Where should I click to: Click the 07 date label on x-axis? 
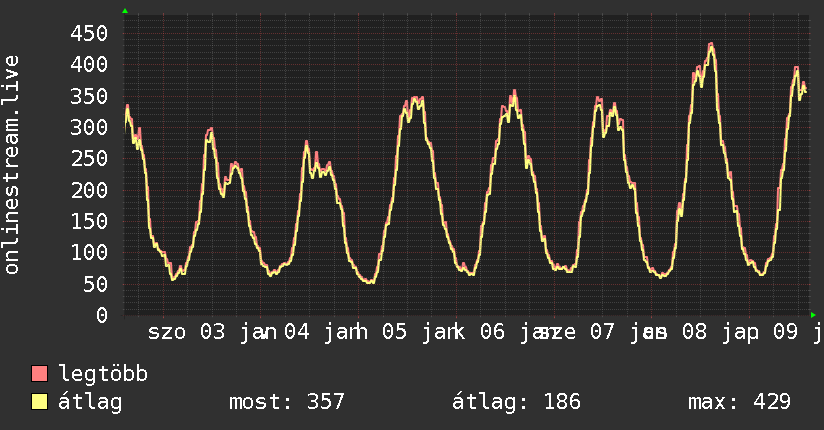click(602, 332)
